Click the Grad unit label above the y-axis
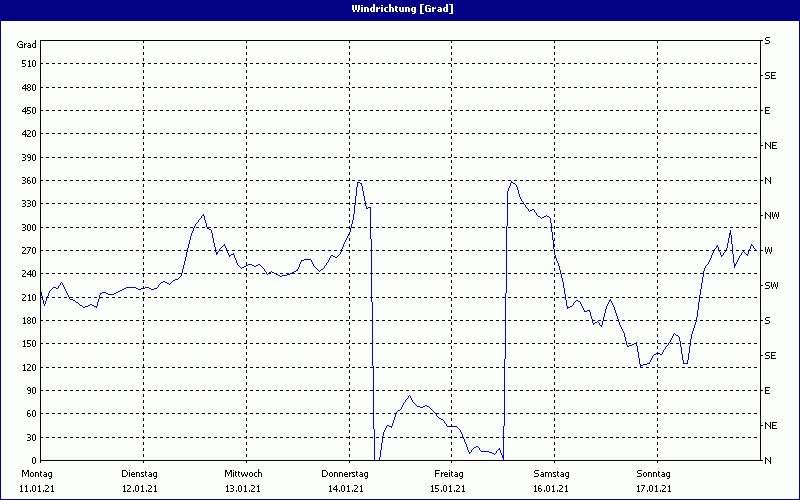The image size is (800, 500). [x=27, y=45]
